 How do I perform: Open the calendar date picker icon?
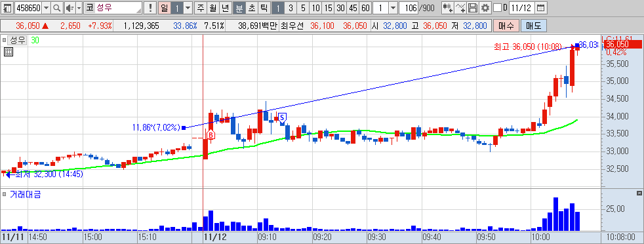(x=541, y=8)
